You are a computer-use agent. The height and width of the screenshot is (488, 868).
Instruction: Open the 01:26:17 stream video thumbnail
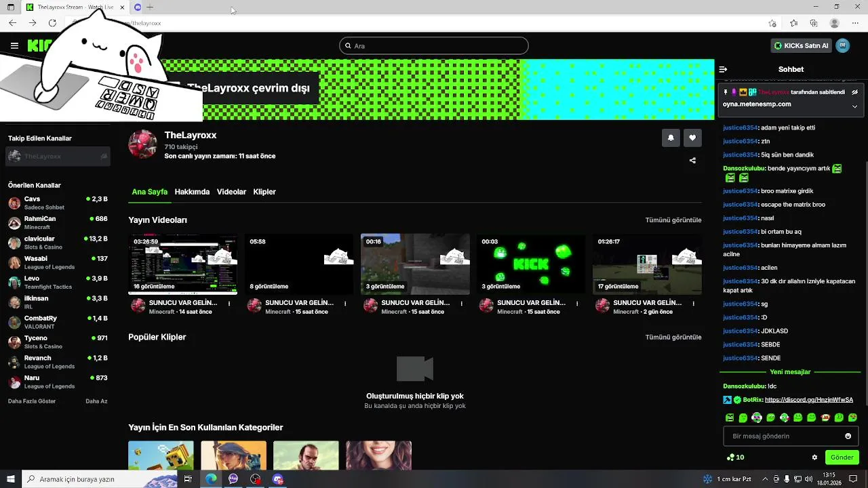point(647,264)
